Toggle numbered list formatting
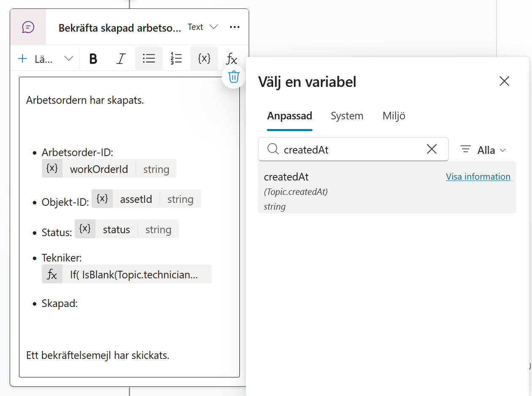The width and height of the screenshot is (532, 396). pyautogui.click(x=176, y=59)
